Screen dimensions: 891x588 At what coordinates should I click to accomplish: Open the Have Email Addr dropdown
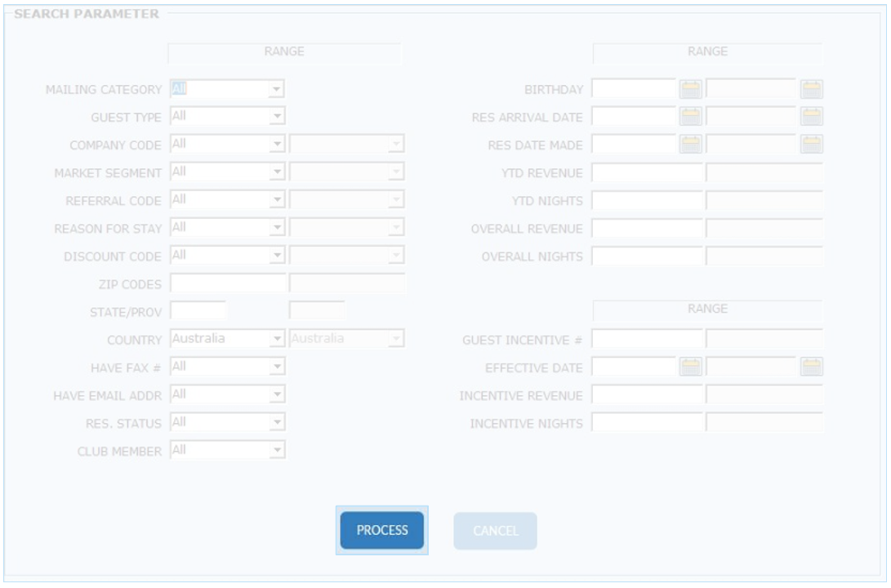(277, 395)
